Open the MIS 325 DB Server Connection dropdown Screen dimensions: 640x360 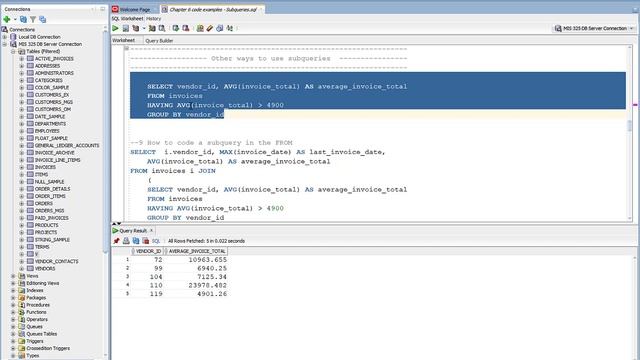pyautogui.click(x=594, y=28)
